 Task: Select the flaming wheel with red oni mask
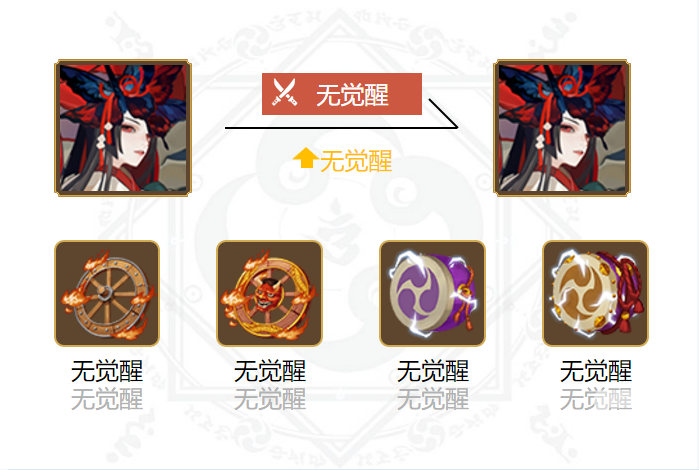(x=269, y=293)
